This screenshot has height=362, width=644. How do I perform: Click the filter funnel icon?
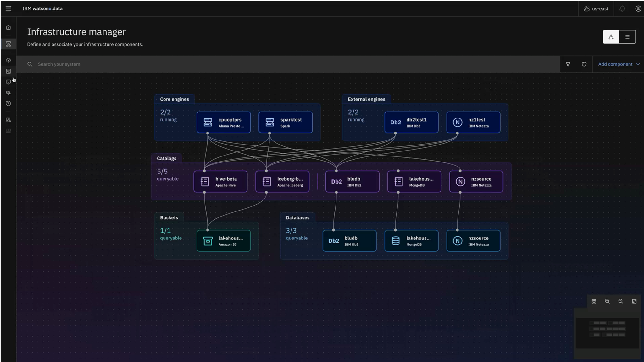[x=568, y=64]
